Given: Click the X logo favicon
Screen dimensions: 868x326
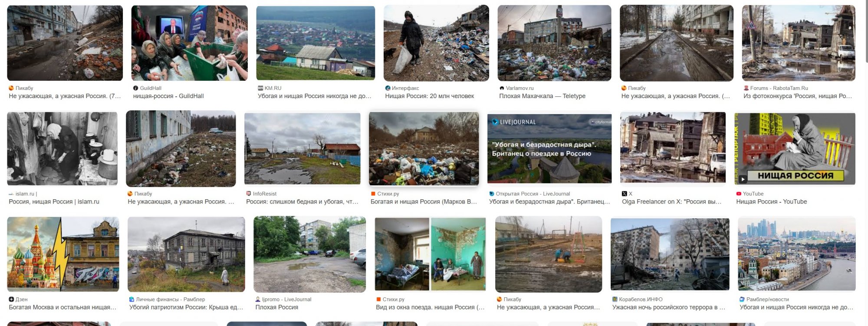Looking at the screenshot, I should [625, 194].
